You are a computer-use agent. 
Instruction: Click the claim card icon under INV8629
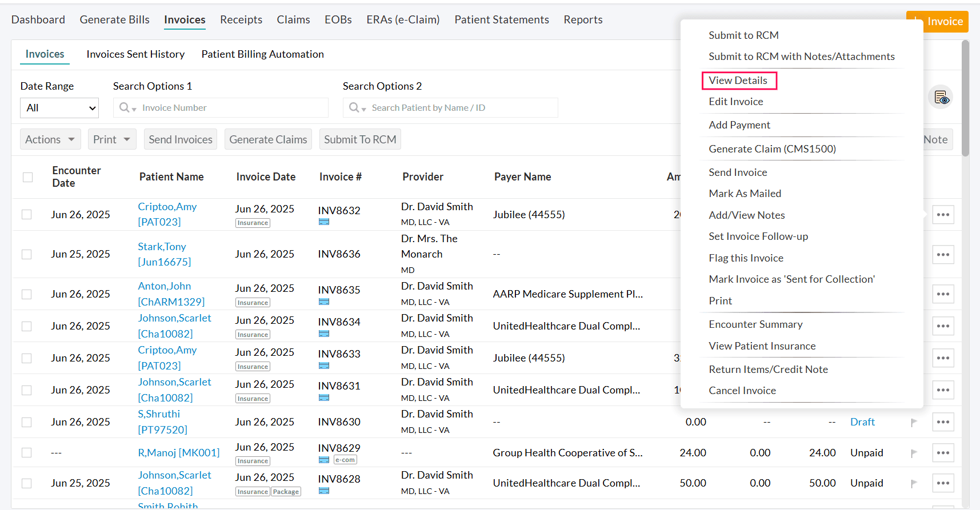pos(324,460)
